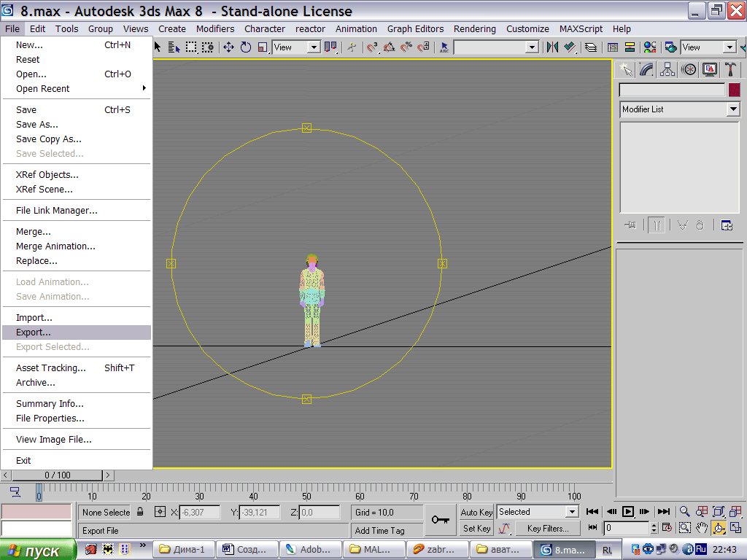The height and width of the screenshot is (560, 747).
Task: Switch to the Motion panel tab
Action: coord(689,69)
